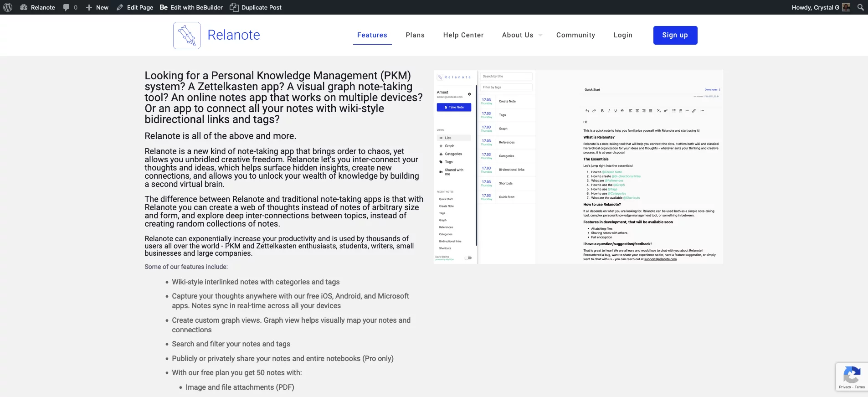This screenshot has height=397, width=868.
Task: Open the About Us nav item
Action: (518, 35)
